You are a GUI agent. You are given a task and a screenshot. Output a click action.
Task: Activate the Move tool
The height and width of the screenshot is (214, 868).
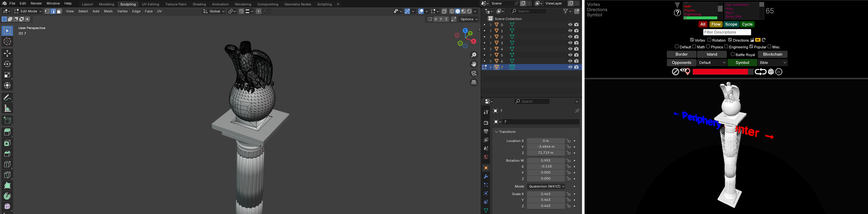[x=7, y=53]
